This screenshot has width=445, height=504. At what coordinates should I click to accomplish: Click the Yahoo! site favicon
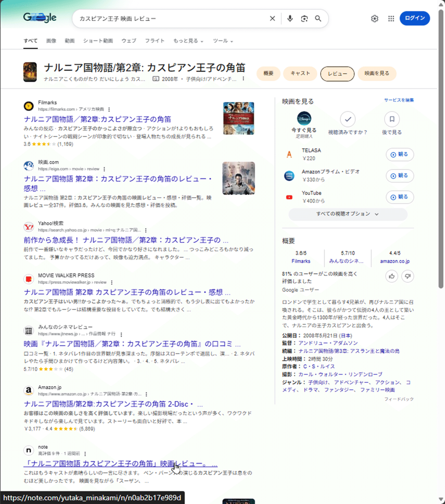click(x=29, y=227)
